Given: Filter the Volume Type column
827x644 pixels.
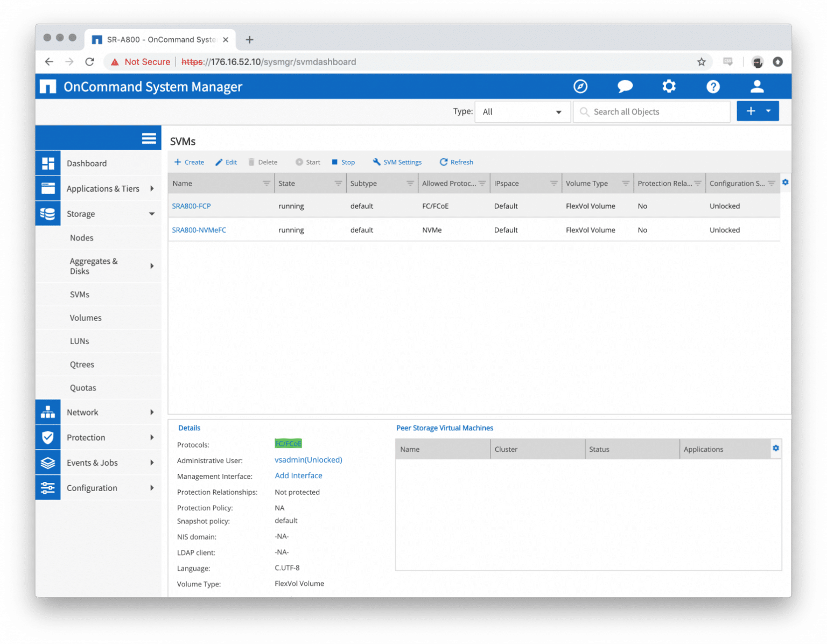Looking at the screenshot, I should [626, 184].
